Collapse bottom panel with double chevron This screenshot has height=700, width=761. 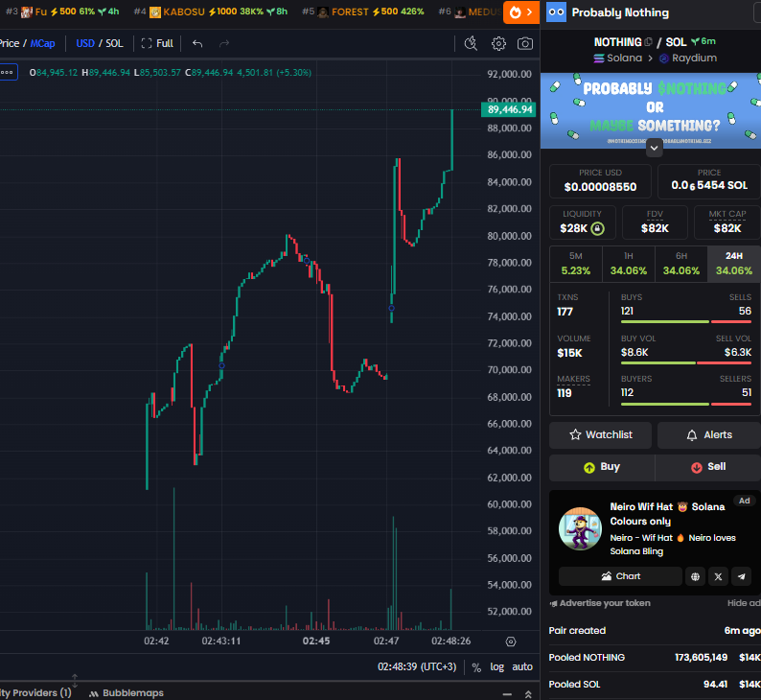[528, 694]
